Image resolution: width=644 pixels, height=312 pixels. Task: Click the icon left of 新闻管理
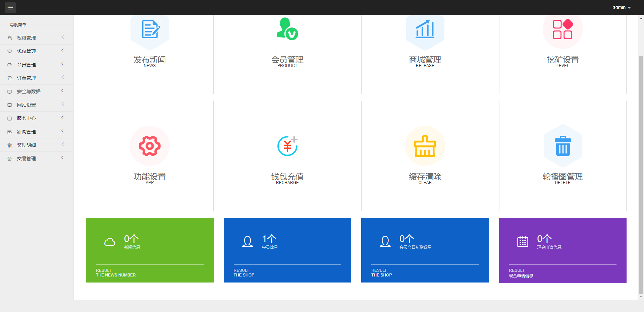pos(10,132)
